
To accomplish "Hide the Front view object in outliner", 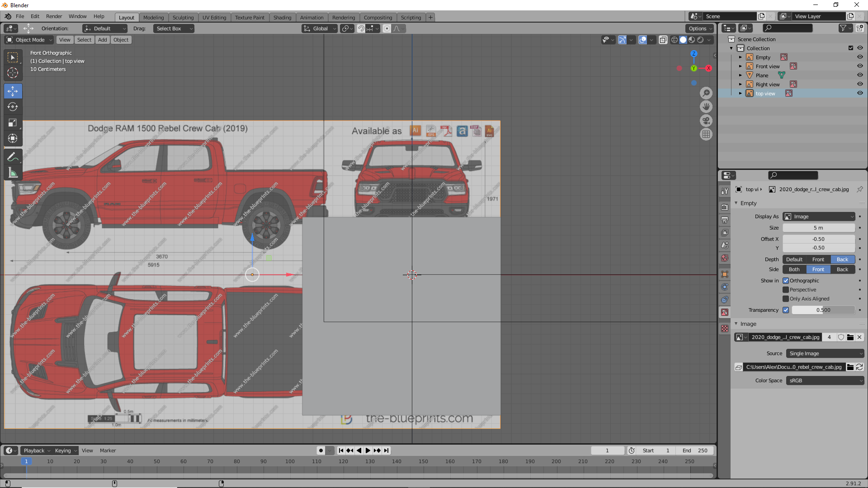I will coord(860,66).
